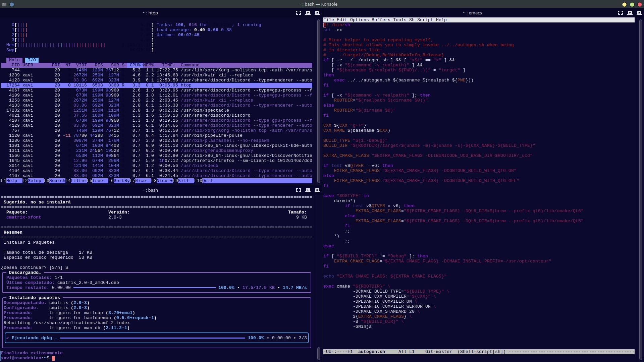Click the 'Finalizado exitosamente' message

click(x=32, y=353)
